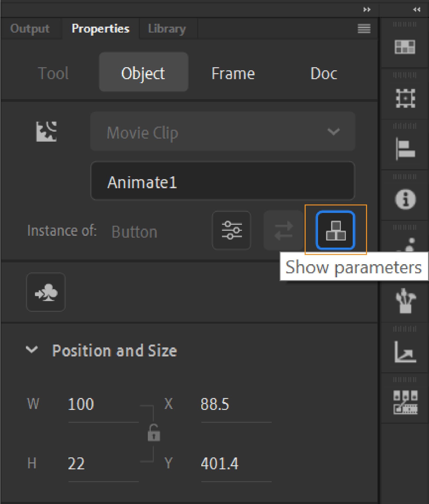
Task: Click the filter/options sliders icon
Action: [x=231, y=230]
